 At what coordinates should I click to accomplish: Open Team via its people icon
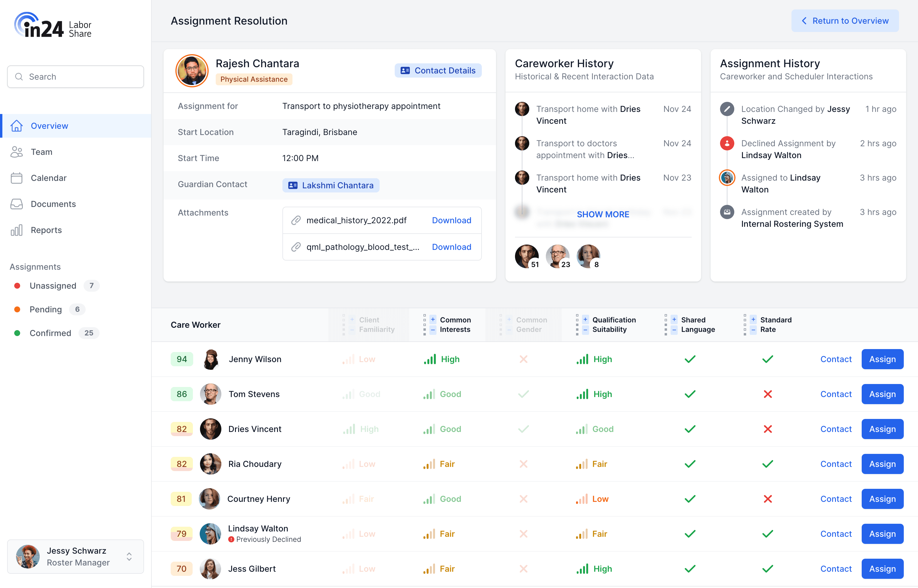16,152
